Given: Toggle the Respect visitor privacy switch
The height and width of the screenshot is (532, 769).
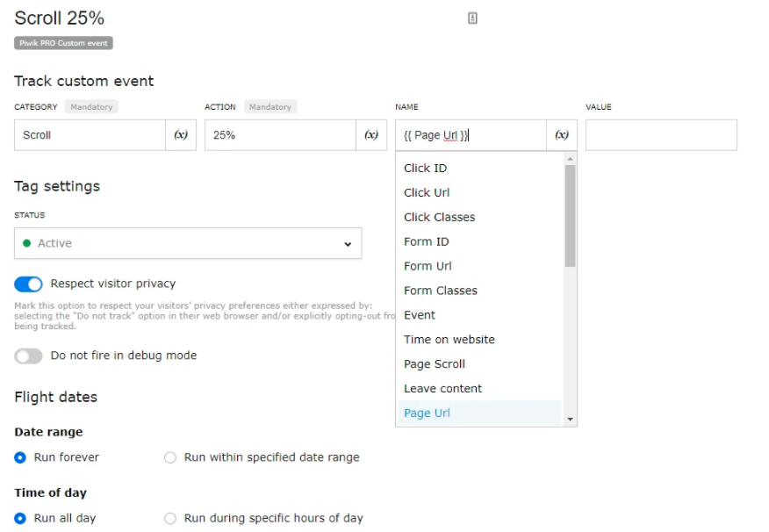Looking at the screenshot, I should pyautogui.click(x=28, y=284).
